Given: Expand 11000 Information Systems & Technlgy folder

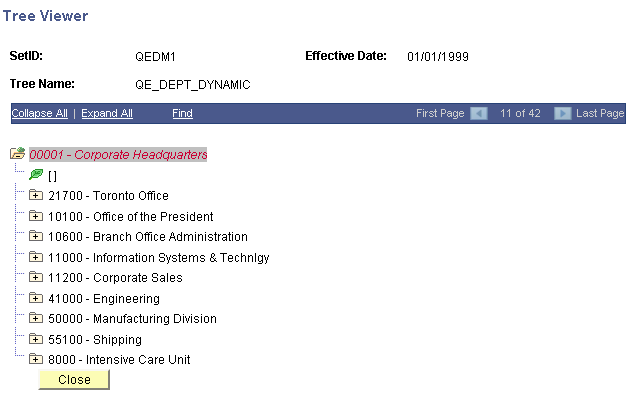Looking at the screenshot, I should point(36,257).
